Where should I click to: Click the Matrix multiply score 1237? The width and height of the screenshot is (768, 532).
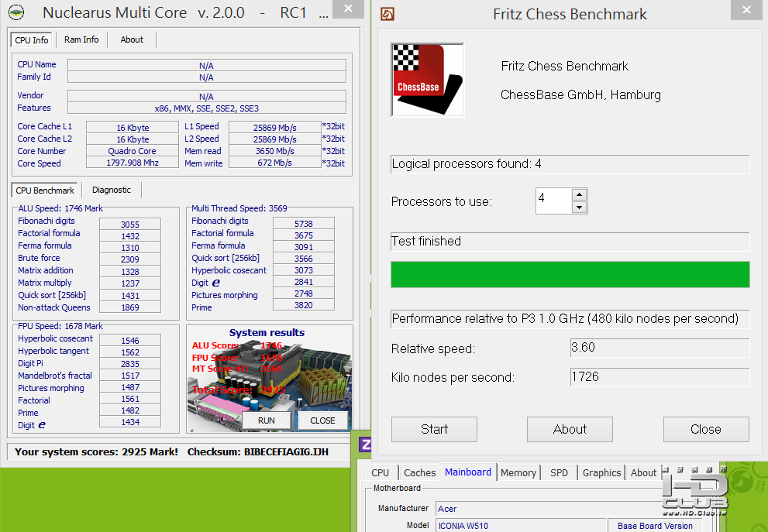pyautogui.click(x=130, y=283)
